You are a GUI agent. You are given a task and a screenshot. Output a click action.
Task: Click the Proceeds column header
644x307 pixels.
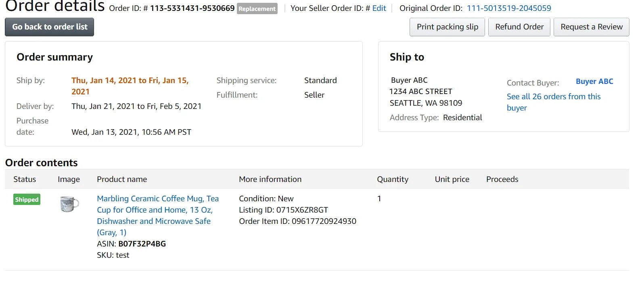502,179
